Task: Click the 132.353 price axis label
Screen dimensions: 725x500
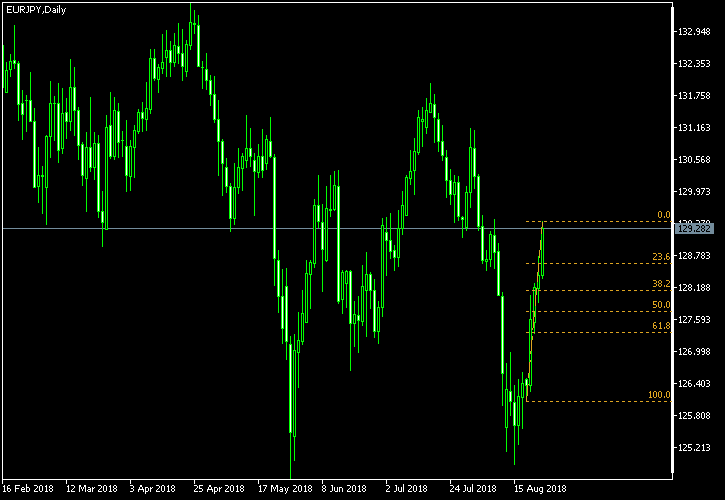Action: (x=694, y=64)
